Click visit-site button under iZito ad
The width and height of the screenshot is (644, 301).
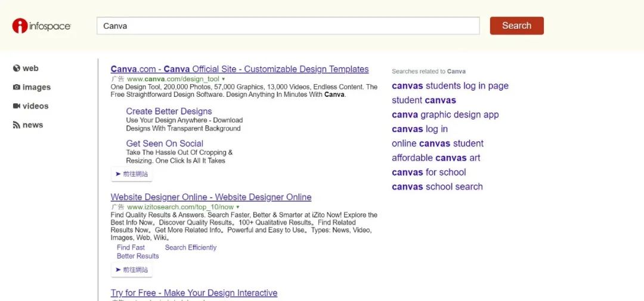click(131, 270)
